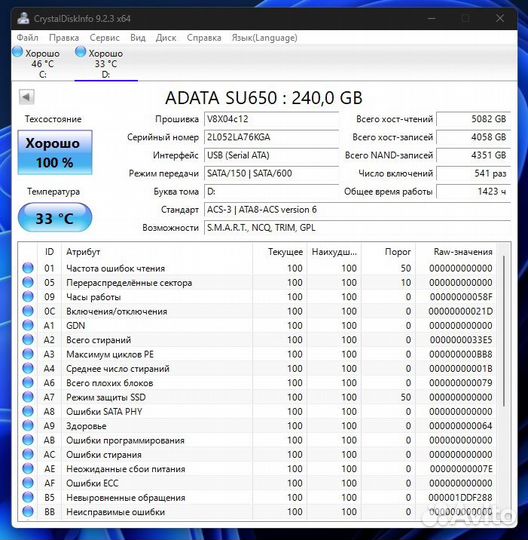Open the Правка menu

tap(64, 38)
